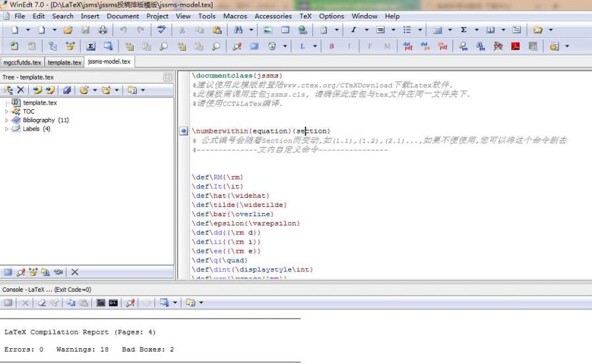Viewport: 592px width, 364px height.
Task: Switch to the mgccfutds.tex tab
Action: click(x=22, y=62)
